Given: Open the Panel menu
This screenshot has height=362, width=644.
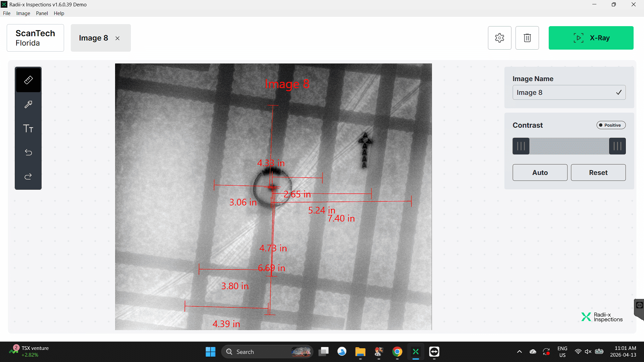Looking at the screenshot, I should [x=42, y=13].
